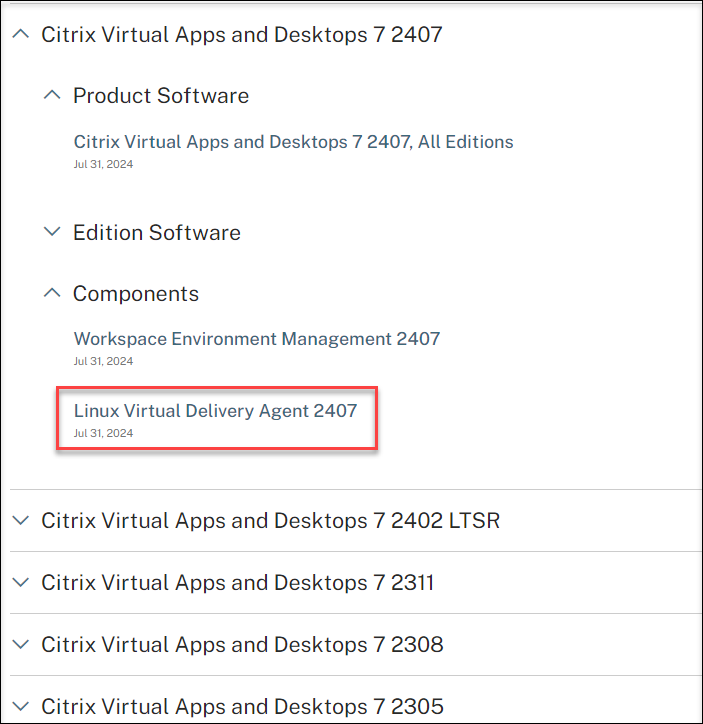The image size is (703, 724).
Task: Expand Citrix Virtual Apps and Desktops 7 2305 heading
Action: click(242, 707)
